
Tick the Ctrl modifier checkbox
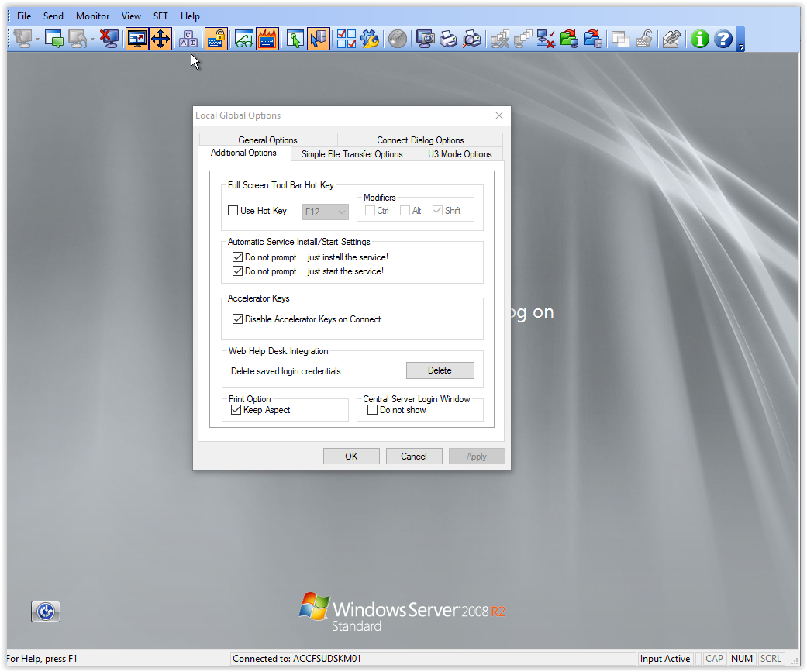(370, 211)
